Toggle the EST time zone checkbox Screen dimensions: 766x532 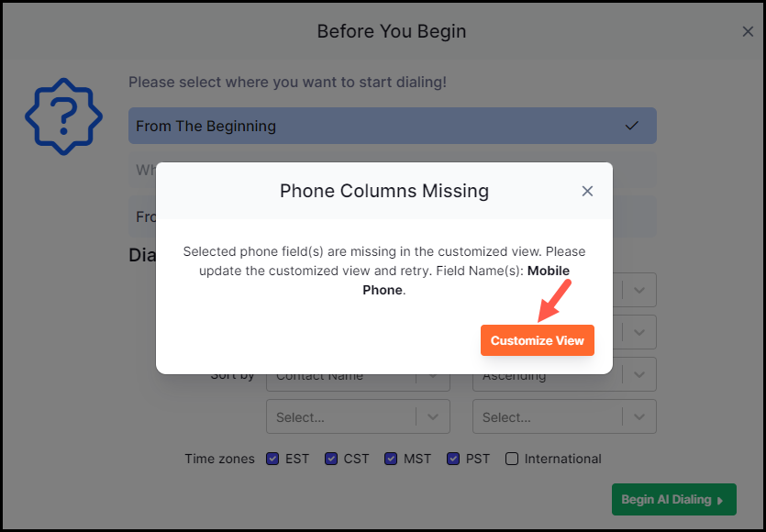[x=272, y=459]
